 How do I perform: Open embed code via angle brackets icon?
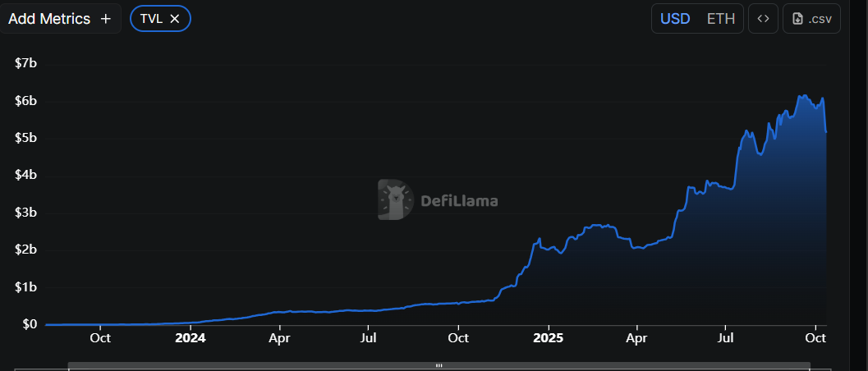[764, 19]
